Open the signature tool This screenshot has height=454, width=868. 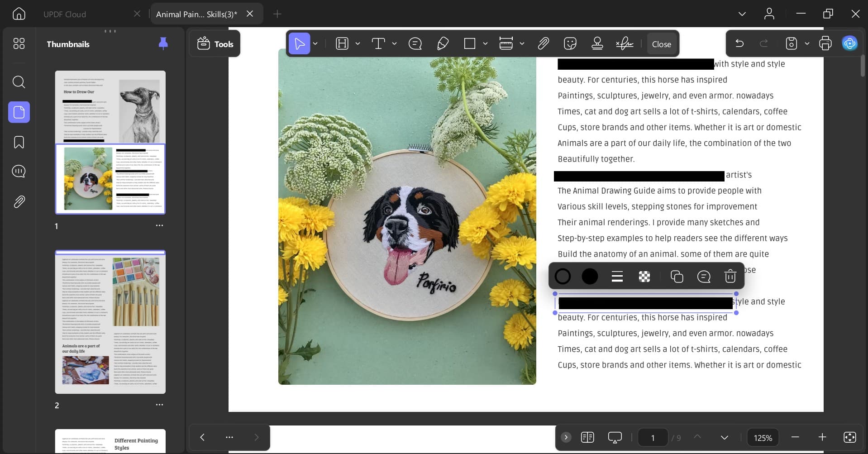pyautogui.click(x=625, y=44)
